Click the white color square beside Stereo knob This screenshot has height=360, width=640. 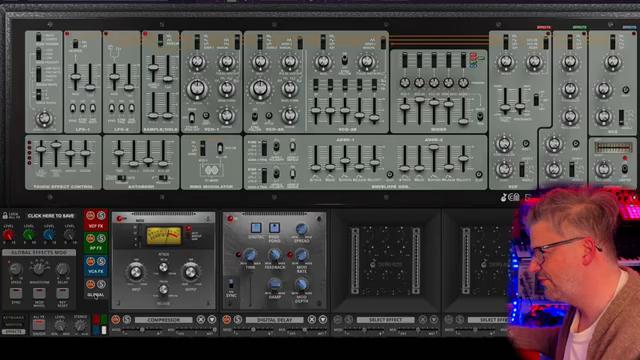pyautogui.click(x=104, y=330)
